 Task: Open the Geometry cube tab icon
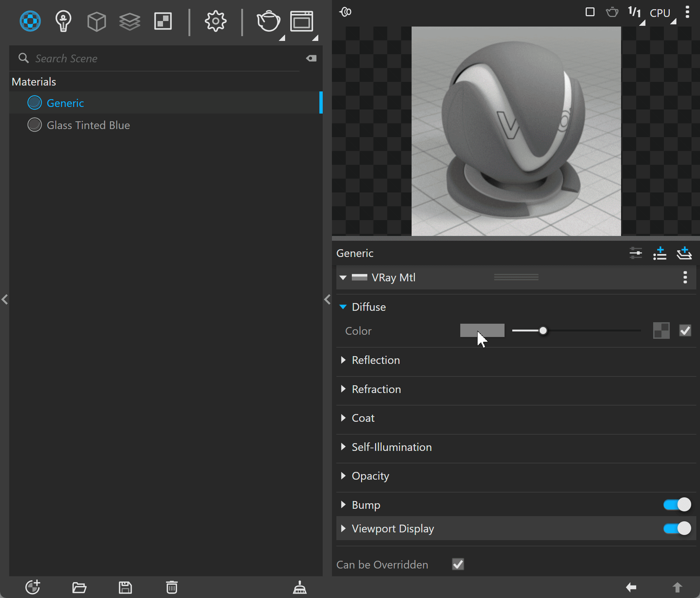point(97,21)
